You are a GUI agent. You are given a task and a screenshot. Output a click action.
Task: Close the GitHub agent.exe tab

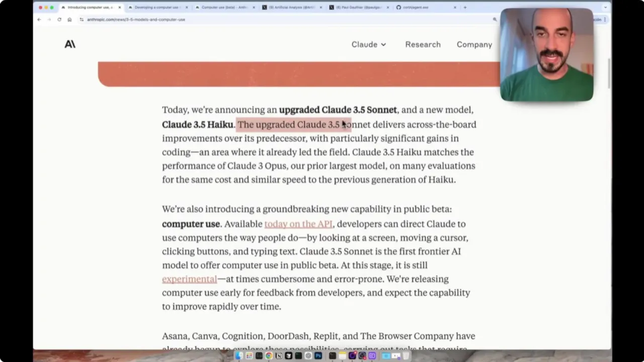tap(455, 8)
